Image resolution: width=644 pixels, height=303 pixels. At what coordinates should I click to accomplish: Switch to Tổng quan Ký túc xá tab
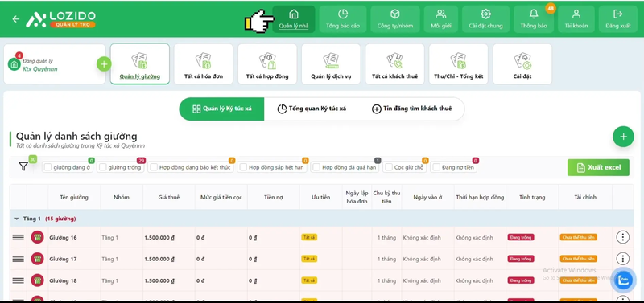click(x=312, y=109)
